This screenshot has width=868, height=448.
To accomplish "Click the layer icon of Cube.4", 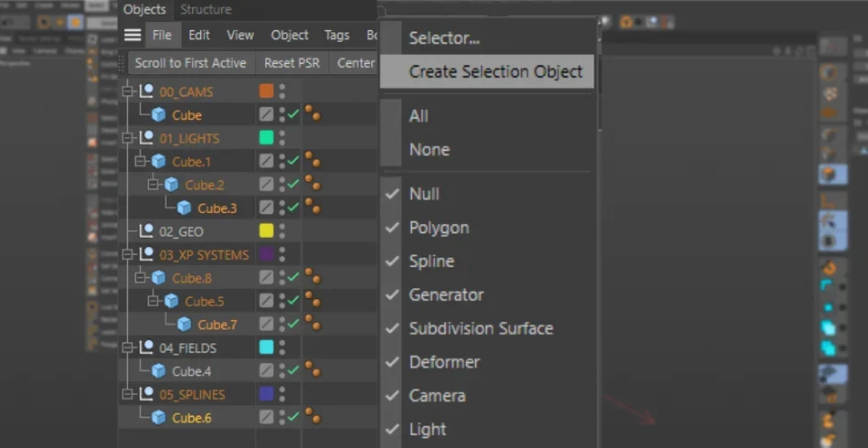I will click(x=266, y=370).
